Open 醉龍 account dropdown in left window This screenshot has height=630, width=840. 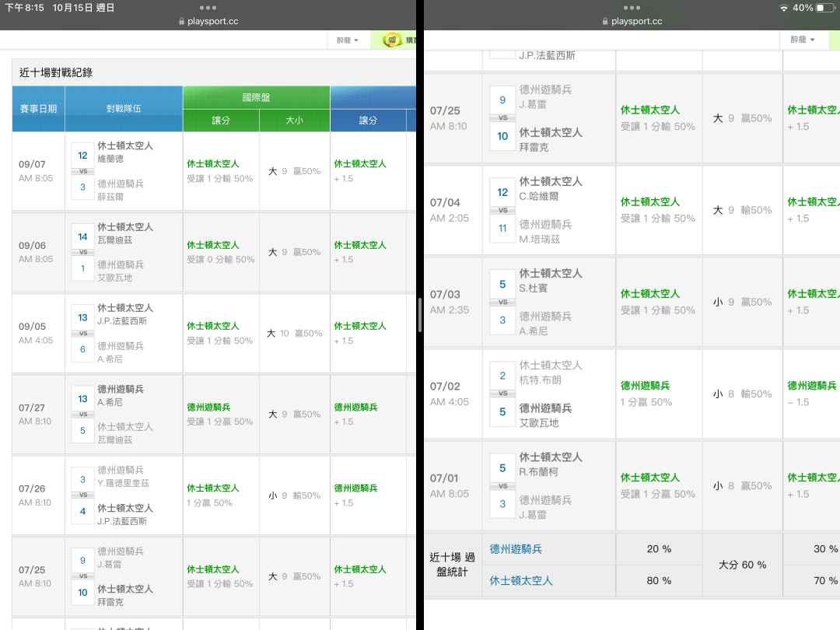point(347,40)
